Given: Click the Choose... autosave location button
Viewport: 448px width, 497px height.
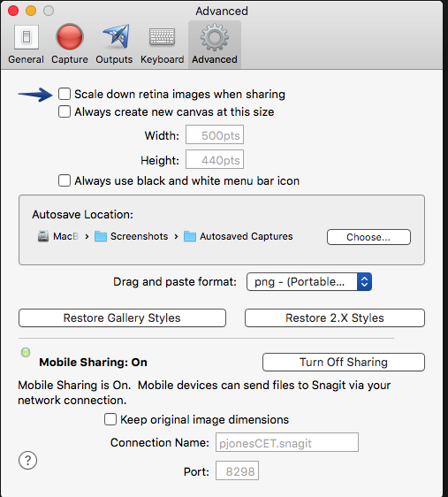Looking at the screenshot, I should pyautogui.click(x=368, y=237).
